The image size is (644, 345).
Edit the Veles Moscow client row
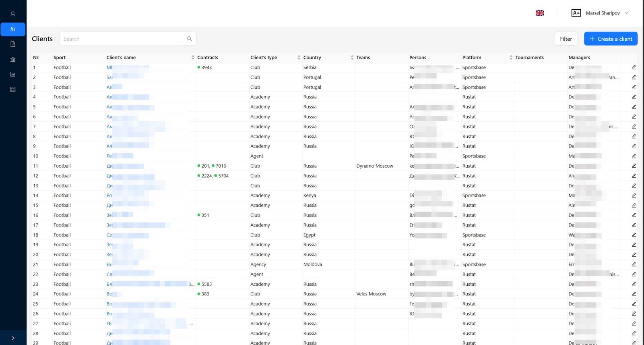[634, 294]
